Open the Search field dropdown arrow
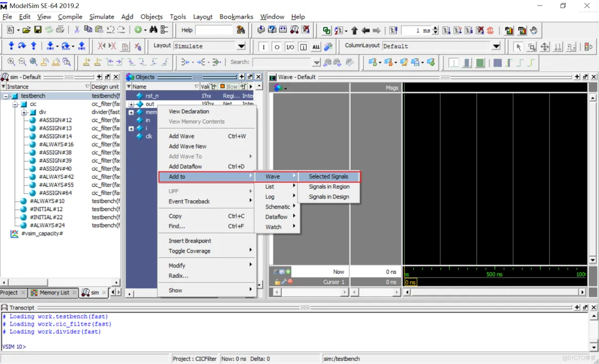The image size is (599, 364). point(316,62)
